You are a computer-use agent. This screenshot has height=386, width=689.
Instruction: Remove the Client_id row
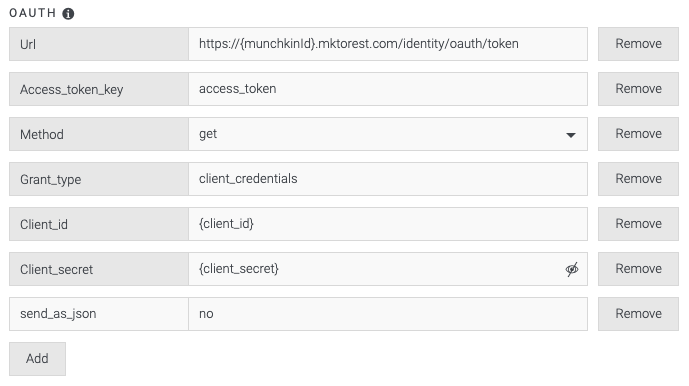click(638, 224)
